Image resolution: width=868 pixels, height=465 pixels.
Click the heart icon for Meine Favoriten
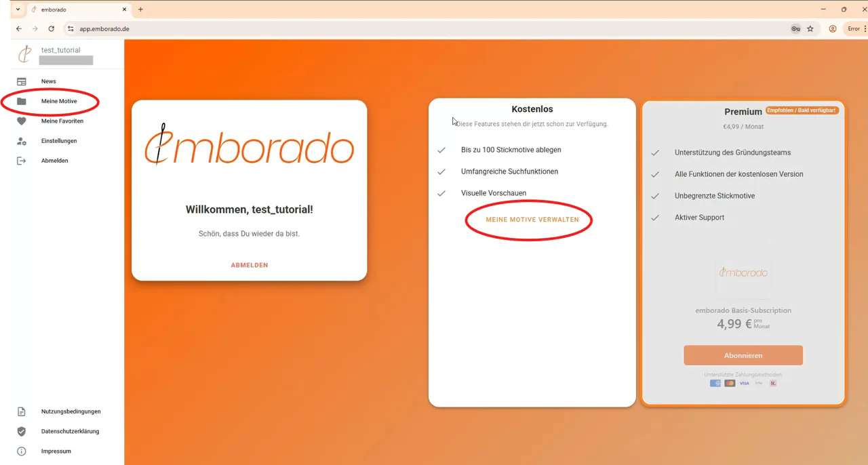point(22,121)
